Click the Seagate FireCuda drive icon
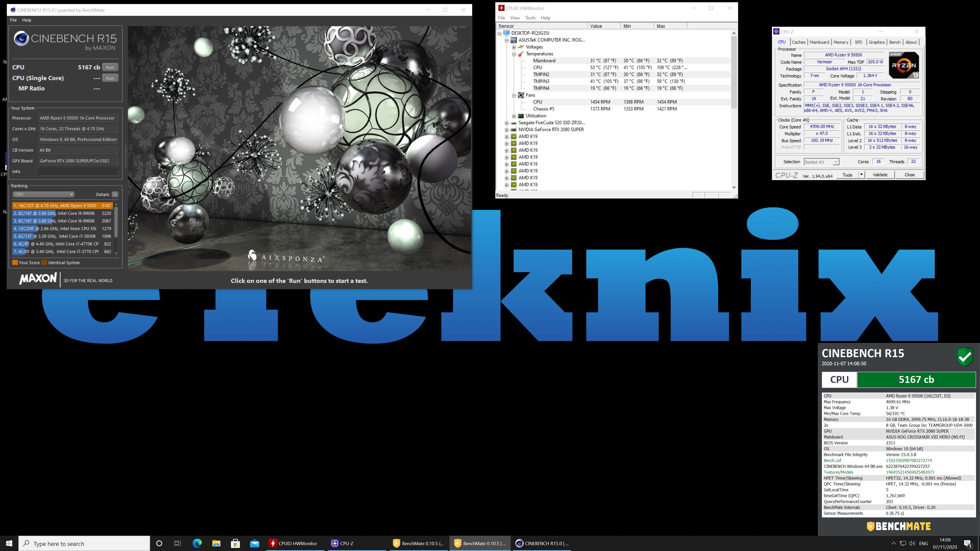This screenshot has height=551, width=980. [513, 123]
